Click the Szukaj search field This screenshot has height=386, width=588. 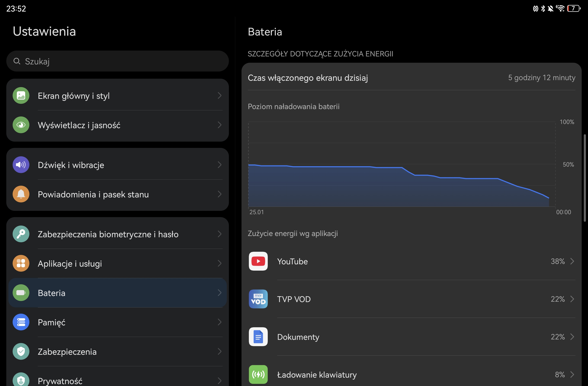pyautogui.click(x=117, y=61)
